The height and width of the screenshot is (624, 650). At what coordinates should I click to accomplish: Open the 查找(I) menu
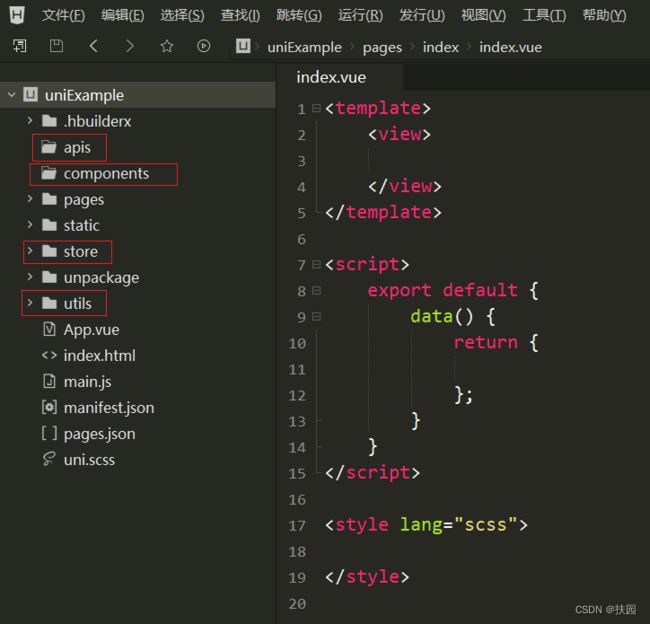click(240, 15)
